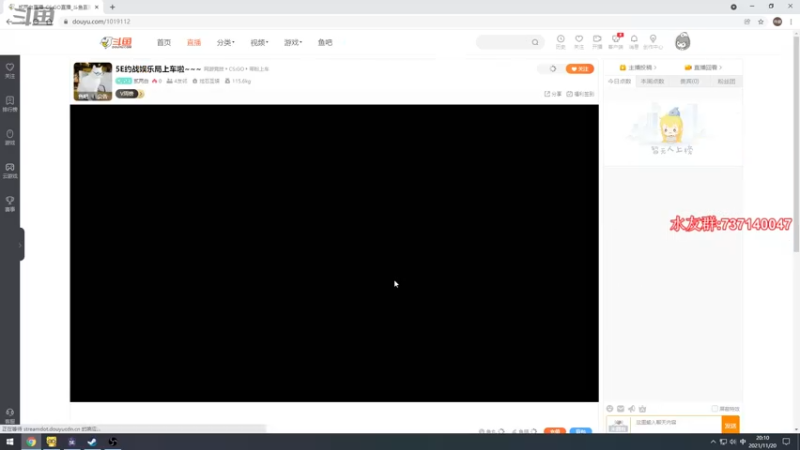Click orange button below the video player

click(555, 431)
